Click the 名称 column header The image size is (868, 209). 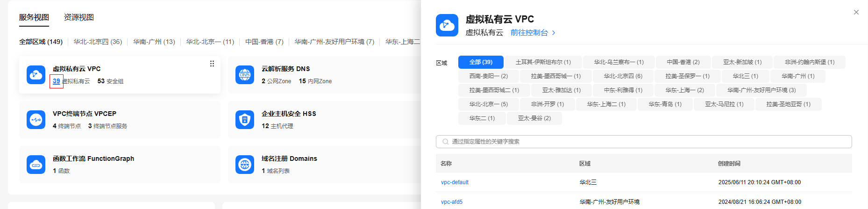tap(446, 164)
